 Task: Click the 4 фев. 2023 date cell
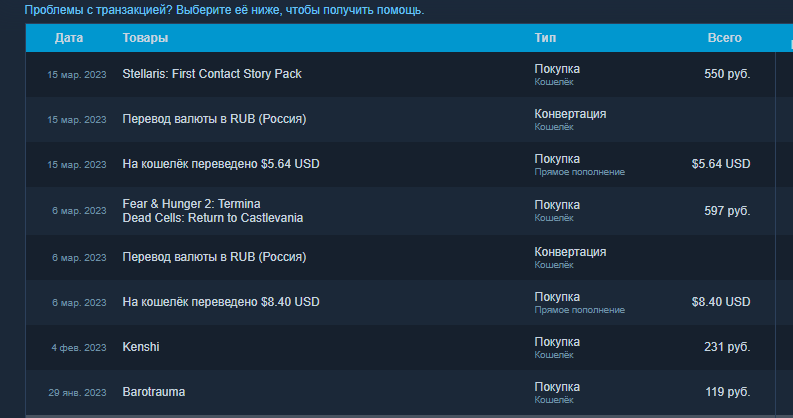pyautogui.click(x=78, y=348)
